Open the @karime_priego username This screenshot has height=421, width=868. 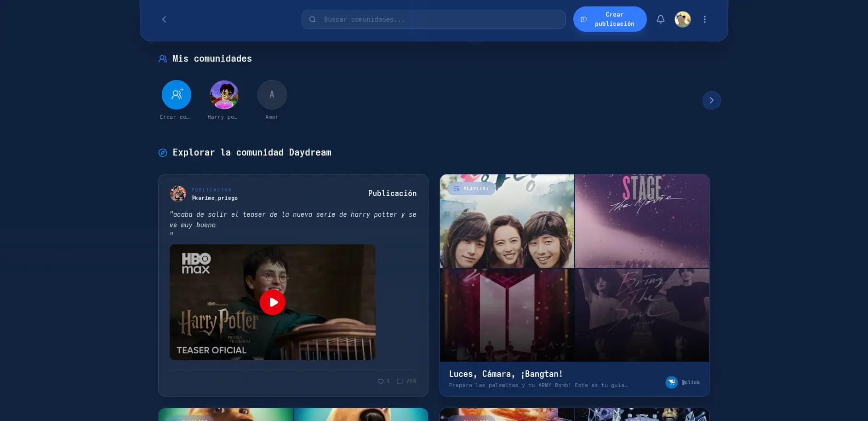tap(215, 198)
